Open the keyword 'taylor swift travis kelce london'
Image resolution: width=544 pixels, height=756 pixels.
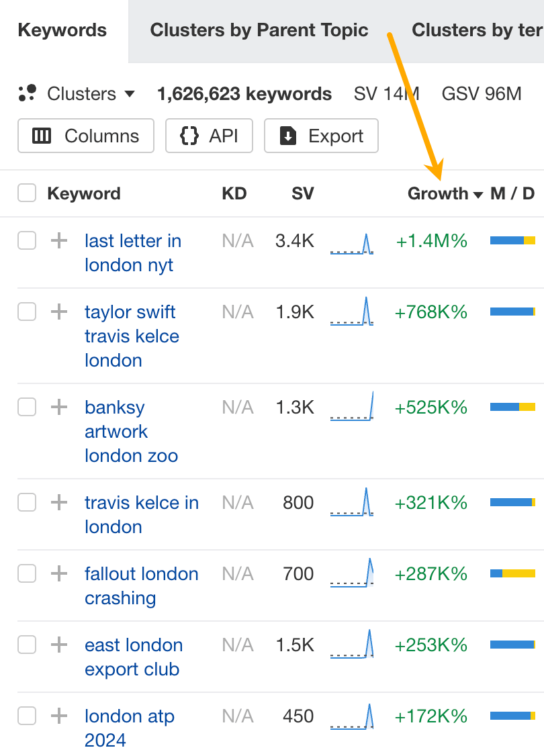(130, 336)
